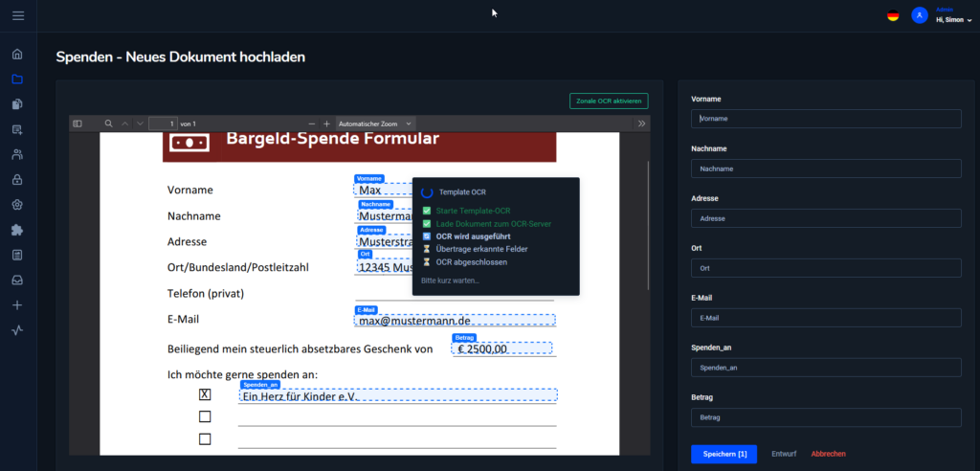The width and height of the screenshot is (980, 471).
Task: Click the user avatar icon
Action: point(920,15)
